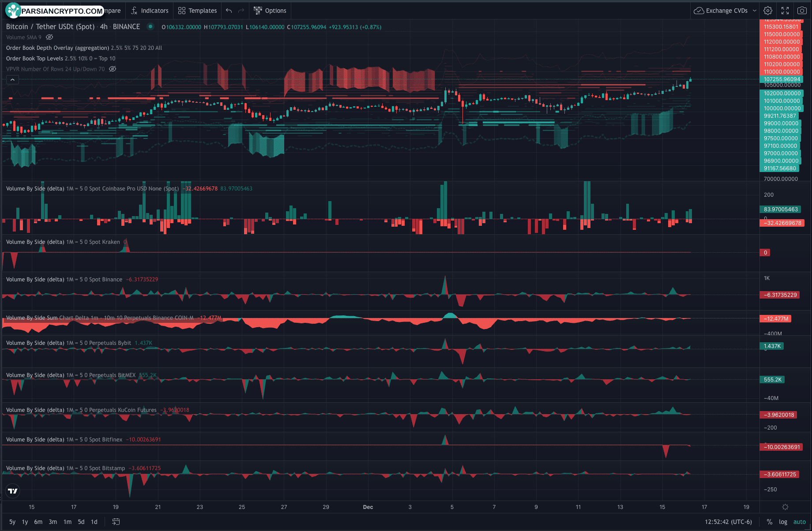Select the Spot Bitstamp Volume By Side label
Image resolution: width=812 pixels, height=531 pixels.
[x=66, y=468]
